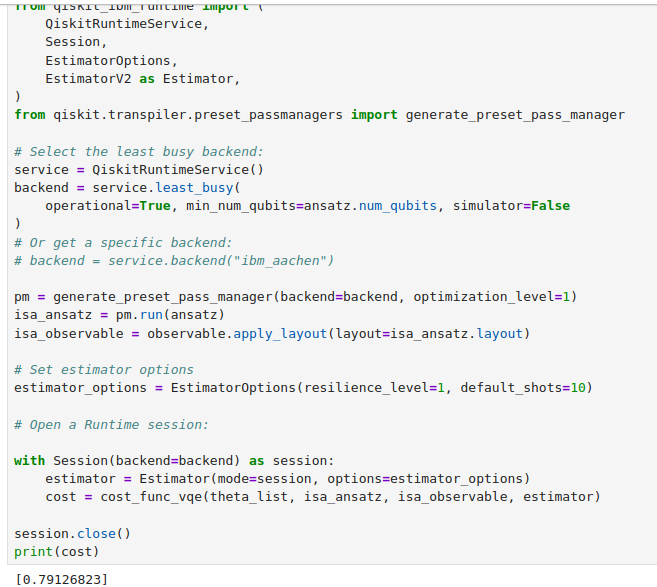
Task: Click the simulator=False argument
Action: (x=511, y=205)
